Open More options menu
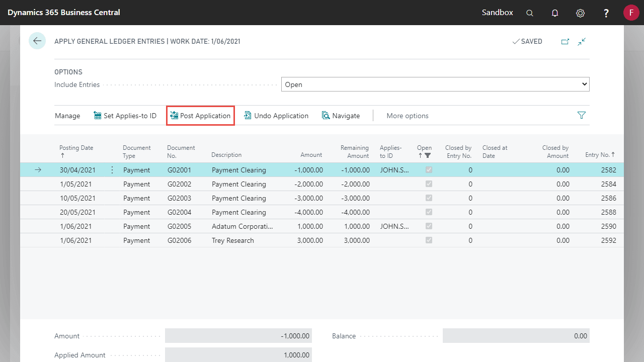 tap(408, 116)
